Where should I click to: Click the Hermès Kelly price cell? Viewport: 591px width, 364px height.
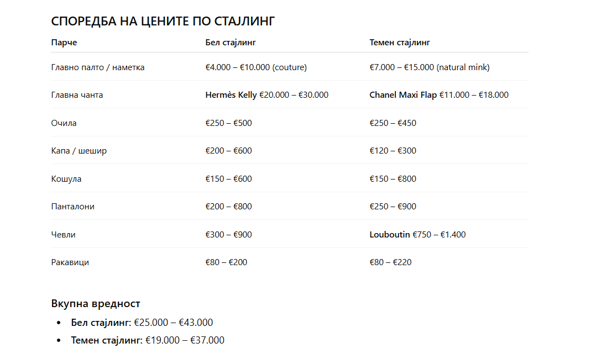click(x=267, y=95)
